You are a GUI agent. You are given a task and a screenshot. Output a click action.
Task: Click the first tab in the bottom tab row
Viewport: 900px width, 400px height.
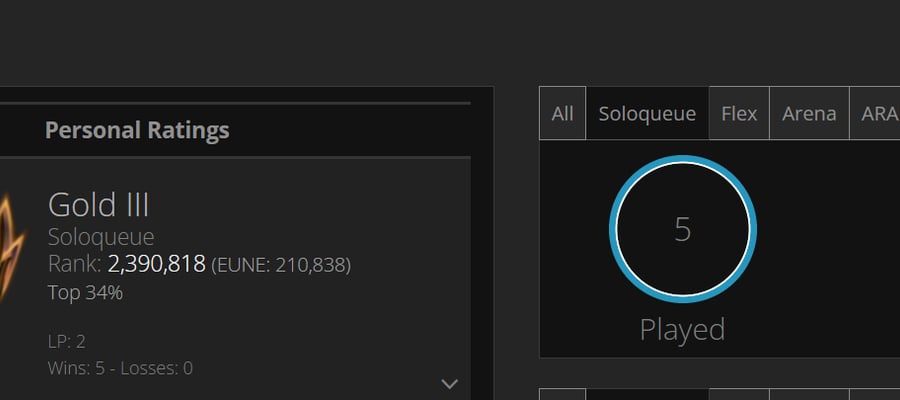tap(562, 394)
